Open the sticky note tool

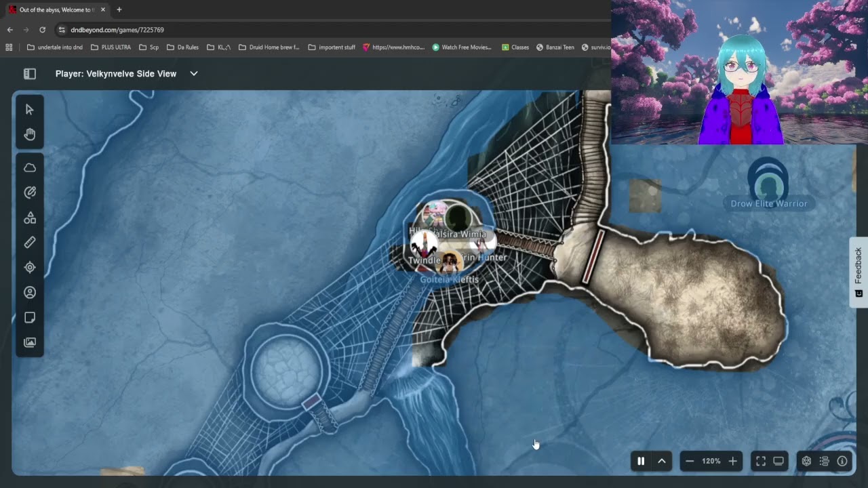pos(30,317)
